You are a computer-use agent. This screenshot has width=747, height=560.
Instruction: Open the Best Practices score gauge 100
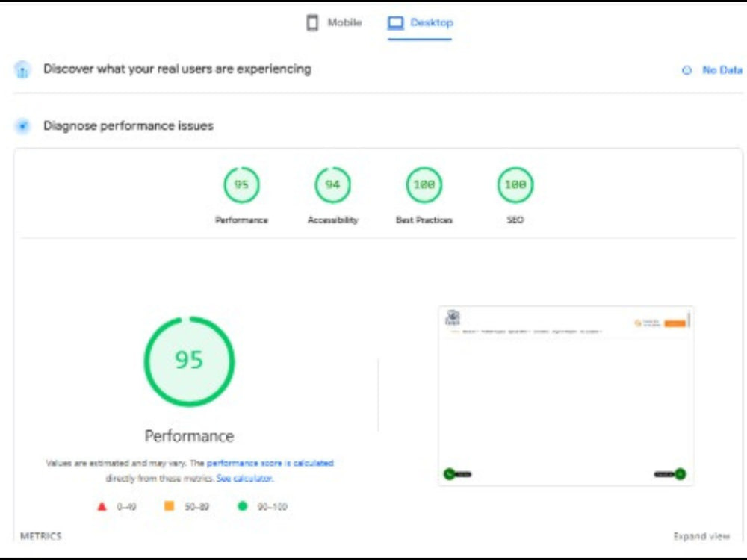[424, 184]
